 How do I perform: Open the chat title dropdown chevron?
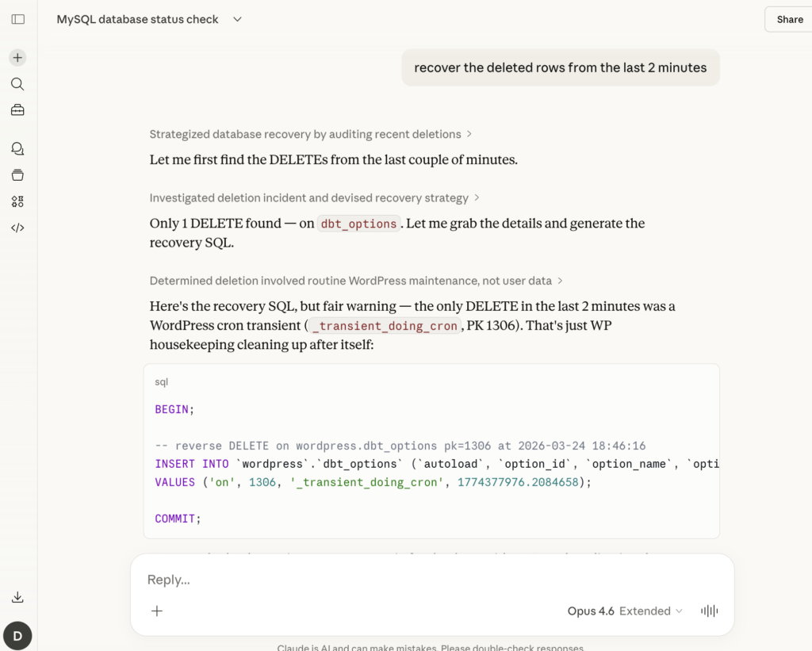[237, 19]
